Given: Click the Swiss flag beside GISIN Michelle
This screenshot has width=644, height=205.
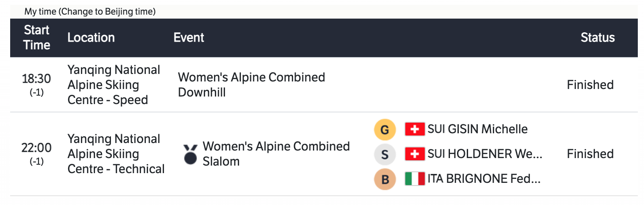Looking at the screenshot, I should (x=415, y=129).
